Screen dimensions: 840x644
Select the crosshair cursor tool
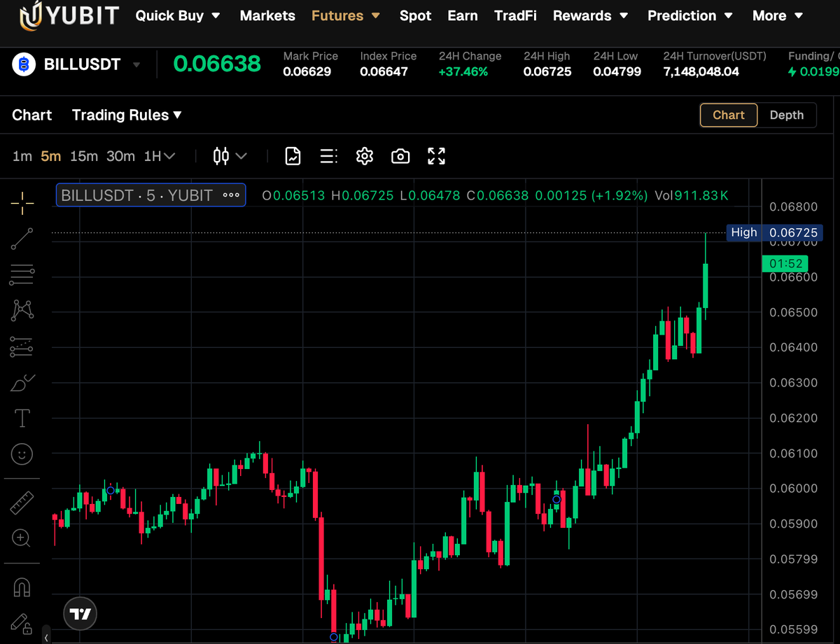coord(22,203)
